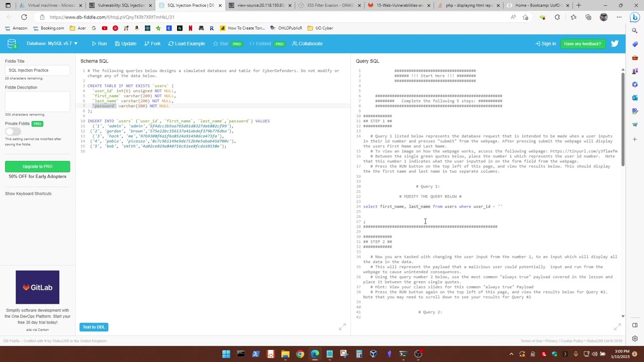The image size is (644, 362).
Task: Click the Windows Start button
Action: 226,354
